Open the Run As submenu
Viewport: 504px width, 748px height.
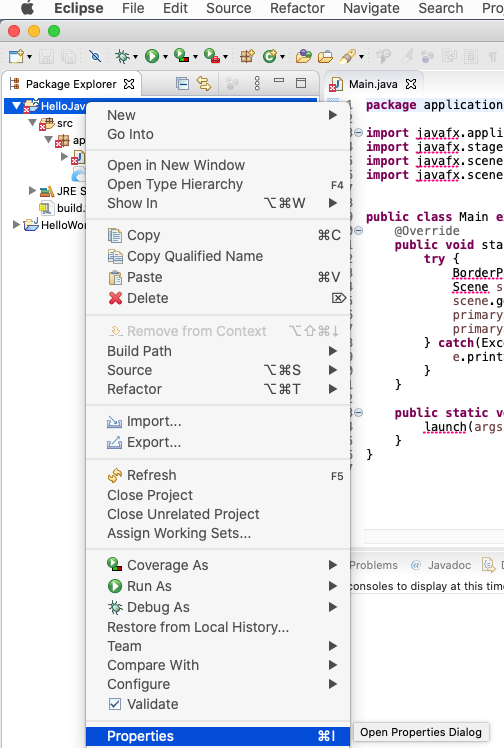tap(217, 586)
